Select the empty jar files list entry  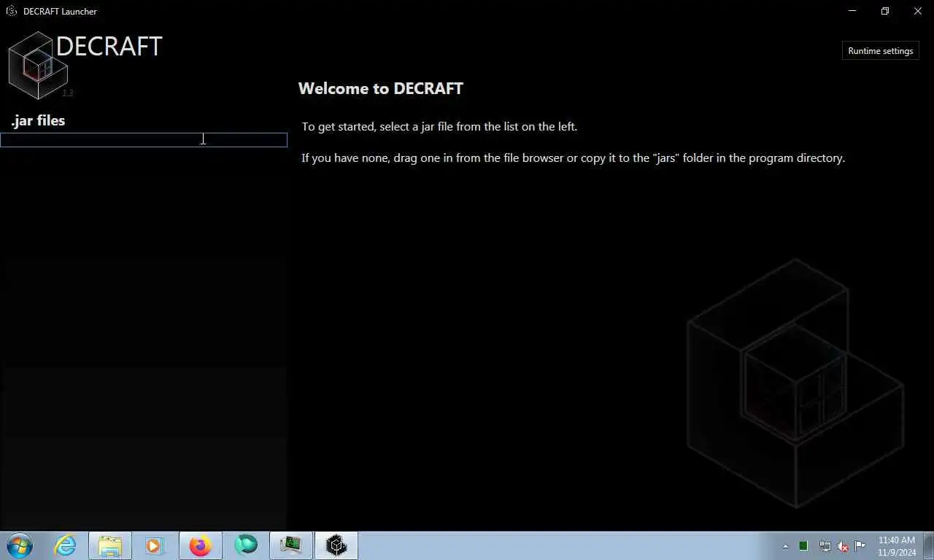point(144,140)
